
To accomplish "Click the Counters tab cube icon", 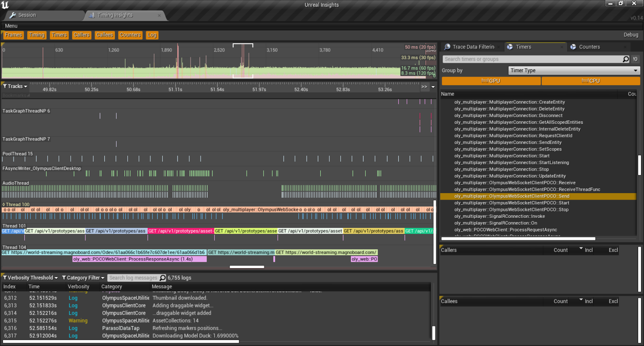I will 573,47.
